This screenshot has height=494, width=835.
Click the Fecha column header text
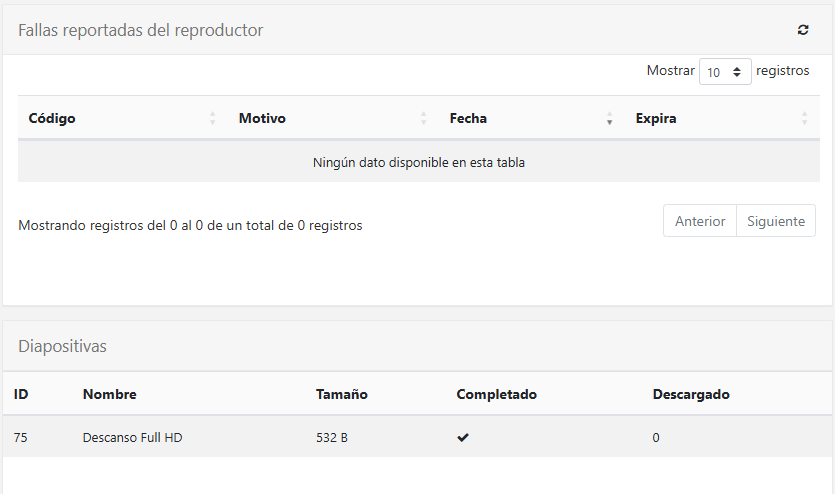point(468,118)
